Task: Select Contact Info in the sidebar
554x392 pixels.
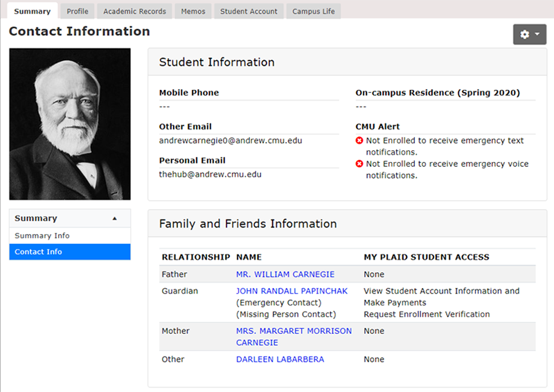Action: click(70, 251)
